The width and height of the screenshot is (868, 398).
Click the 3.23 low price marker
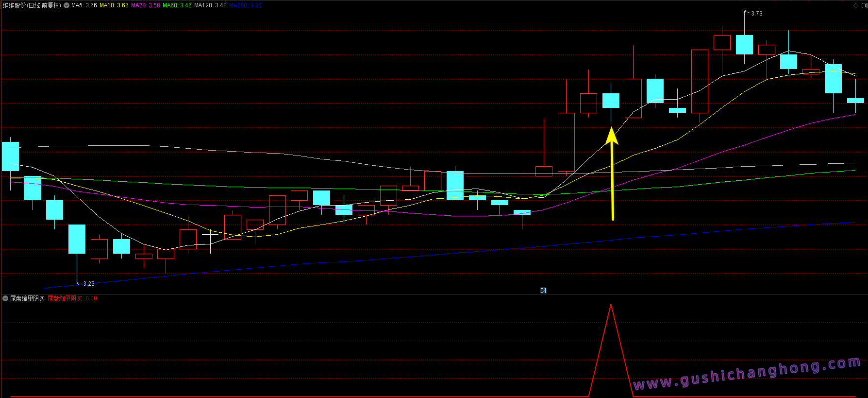[88, 284]
